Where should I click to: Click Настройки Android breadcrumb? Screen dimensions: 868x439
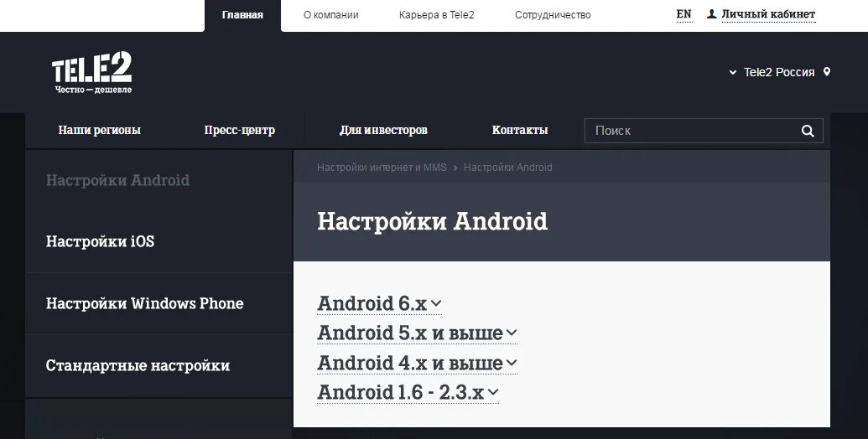tap(508, 168)
